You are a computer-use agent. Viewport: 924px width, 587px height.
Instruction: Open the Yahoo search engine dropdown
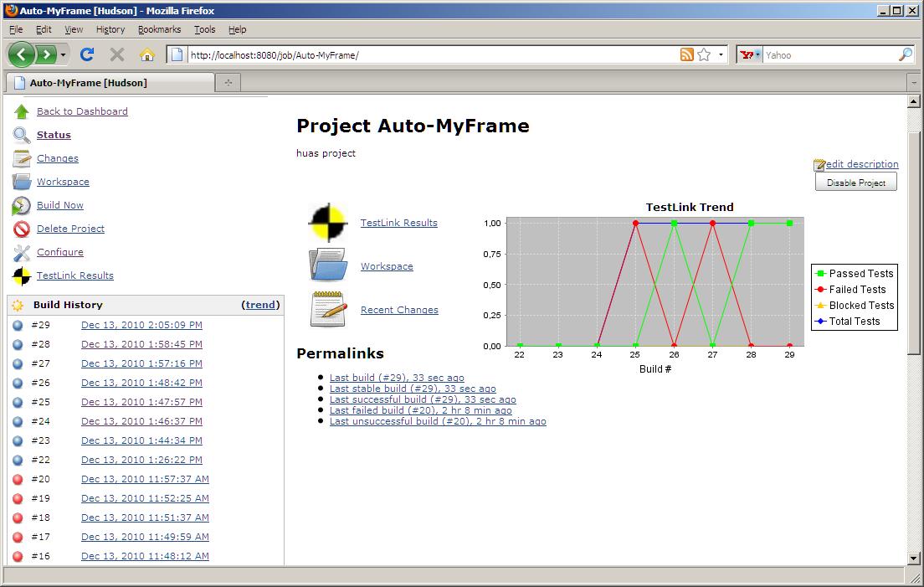750,54
